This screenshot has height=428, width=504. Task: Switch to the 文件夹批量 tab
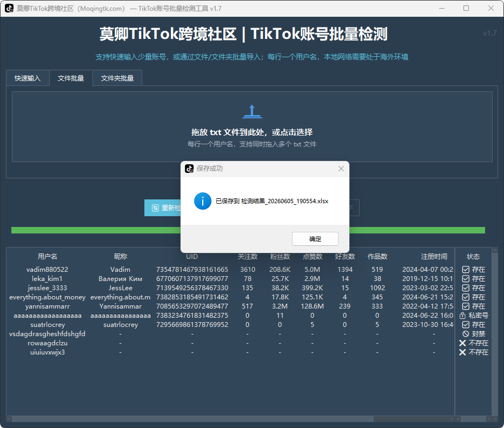(117, 78)
